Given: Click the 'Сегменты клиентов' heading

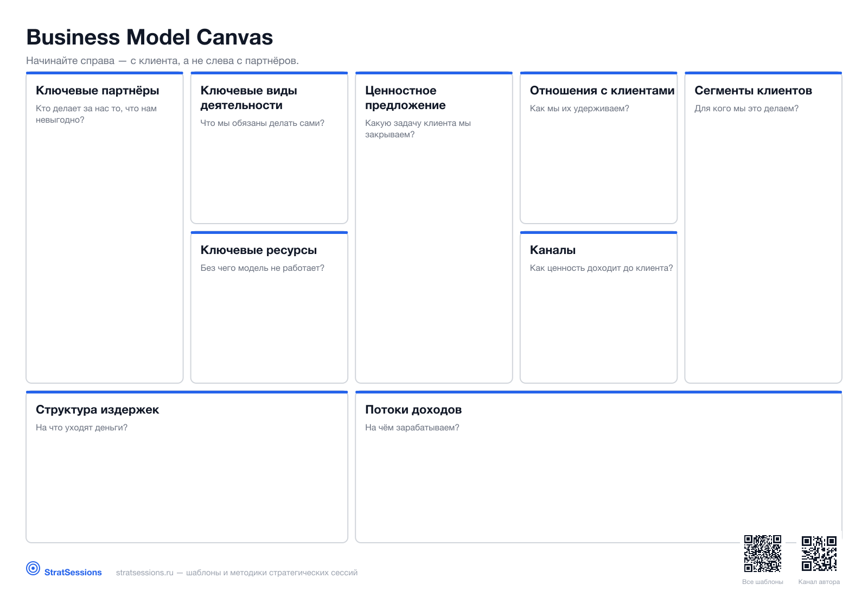Looking at the screenshot, I should tap(753, 91).
